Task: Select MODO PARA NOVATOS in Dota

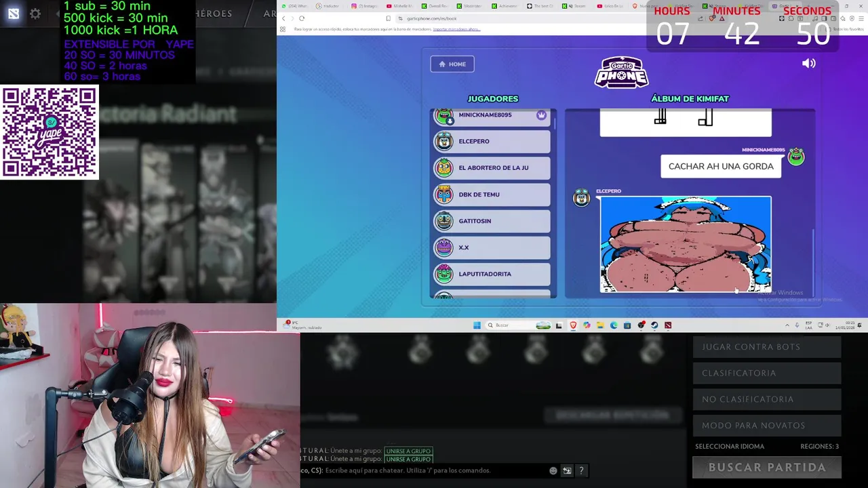Action: click(x=767, y=426)
